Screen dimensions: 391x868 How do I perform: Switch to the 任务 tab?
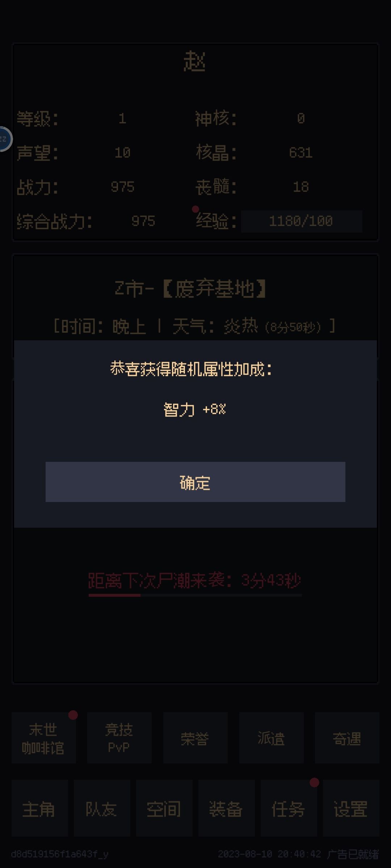point(289,809)
